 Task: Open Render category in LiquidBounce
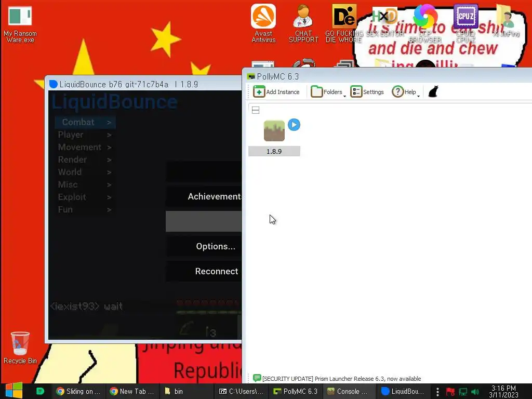(85, 160)
